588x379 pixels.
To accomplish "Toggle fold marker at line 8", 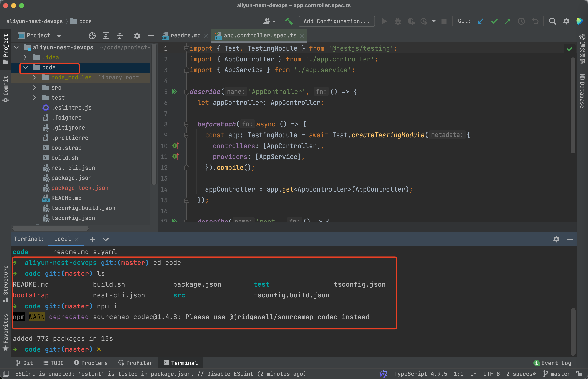I will click(x=187, y=124).
